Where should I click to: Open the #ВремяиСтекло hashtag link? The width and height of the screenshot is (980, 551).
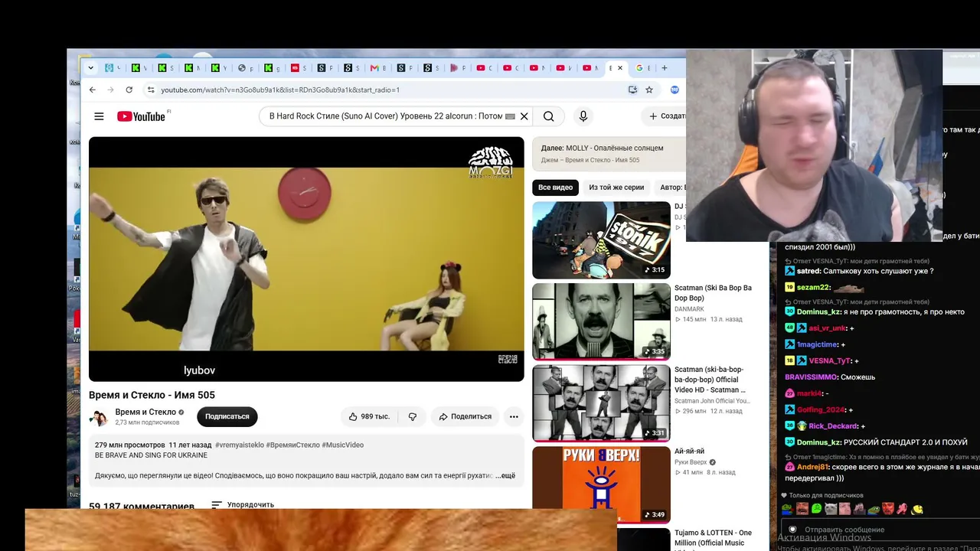293,445
